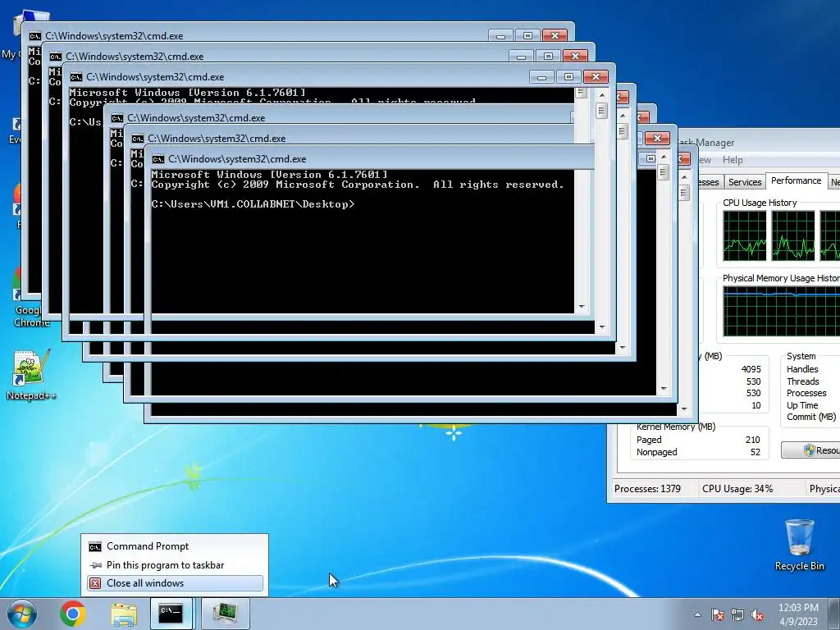Click the Handles label under System
This screenshot has width=840, height=630.
[802, 369]
